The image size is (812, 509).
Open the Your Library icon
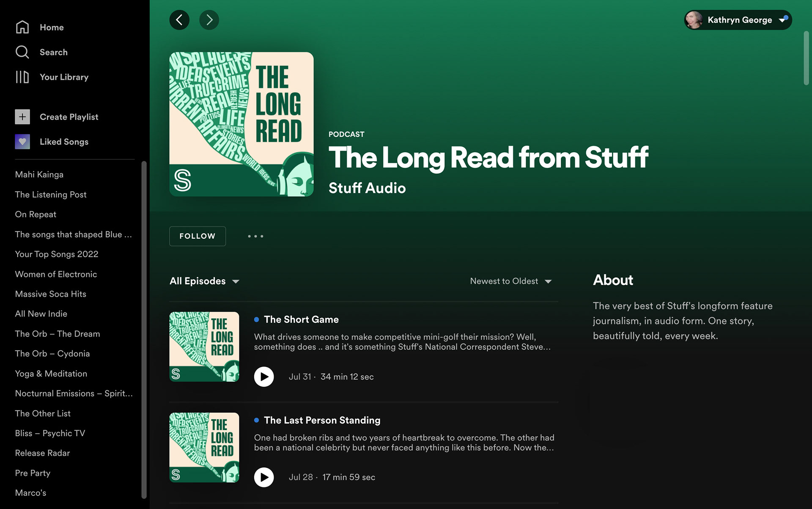[x=22, y=77]
